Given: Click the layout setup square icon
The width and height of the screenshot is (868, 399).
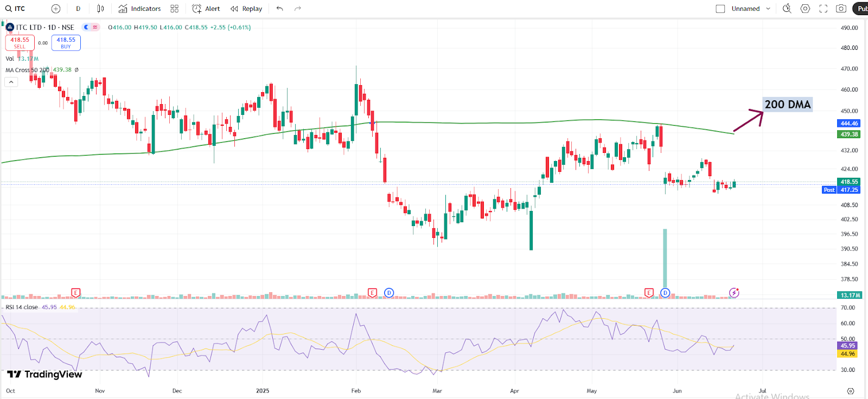Looking at the screenshot, I should (x=720, y=9).
